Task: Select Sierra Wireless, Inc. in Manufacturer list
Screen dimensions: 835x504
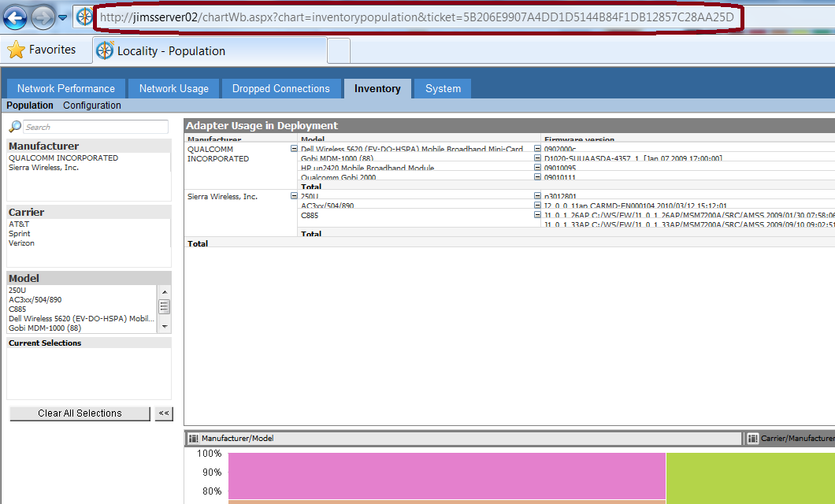Action: coord(43,168)
